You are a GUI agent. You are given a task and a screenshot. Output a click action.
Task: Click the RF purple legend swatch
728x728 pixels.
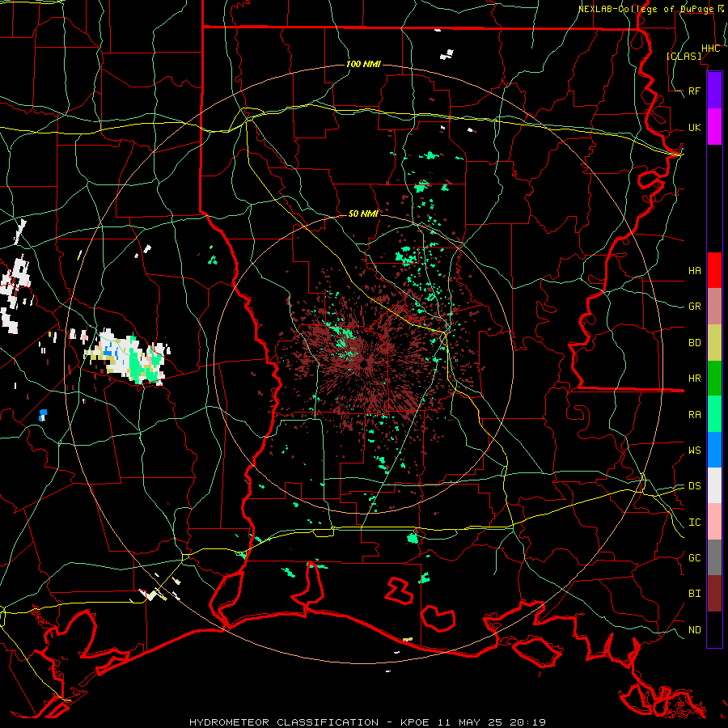(x=714, y=91)
